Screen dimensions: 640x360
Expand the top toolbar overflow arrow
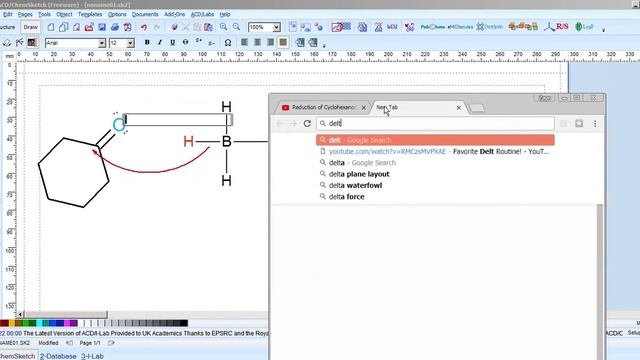pos(603,30)
